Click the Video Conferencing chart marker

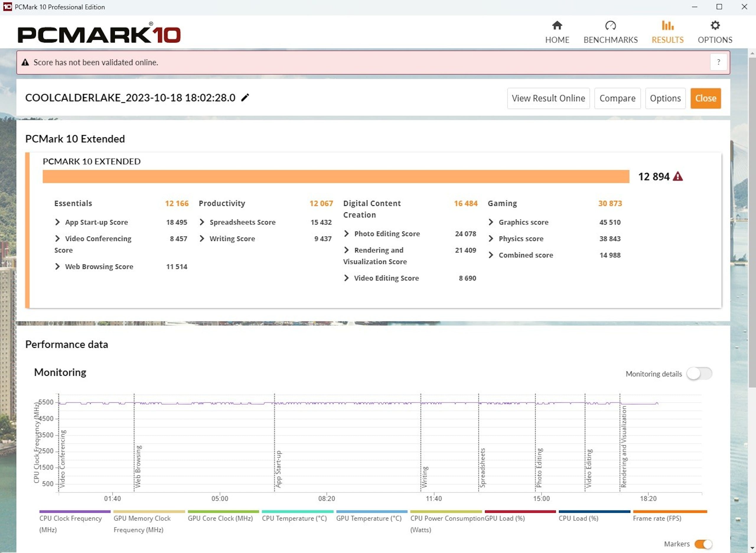[63, 458]
